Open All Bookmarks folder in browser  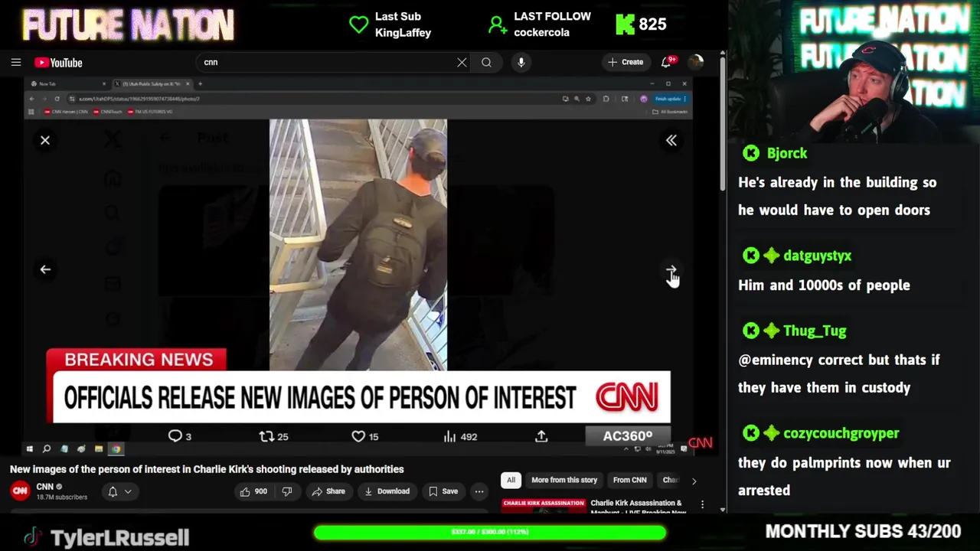670,112
